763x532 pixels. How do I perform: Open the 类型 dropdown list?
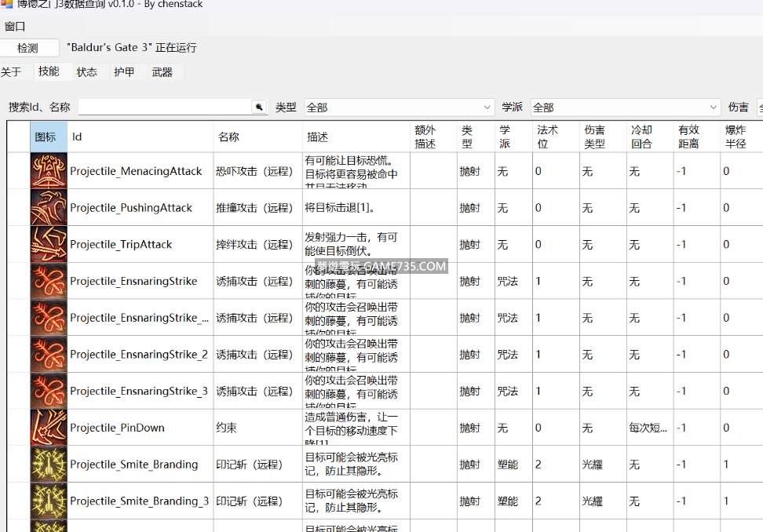pos(487,107)
